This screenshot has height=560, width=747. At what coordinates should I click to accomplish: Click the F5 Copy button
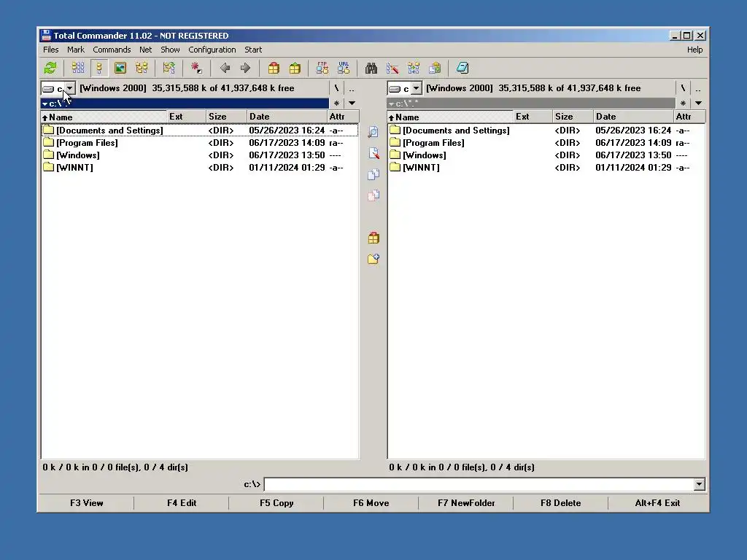point(276,503)
